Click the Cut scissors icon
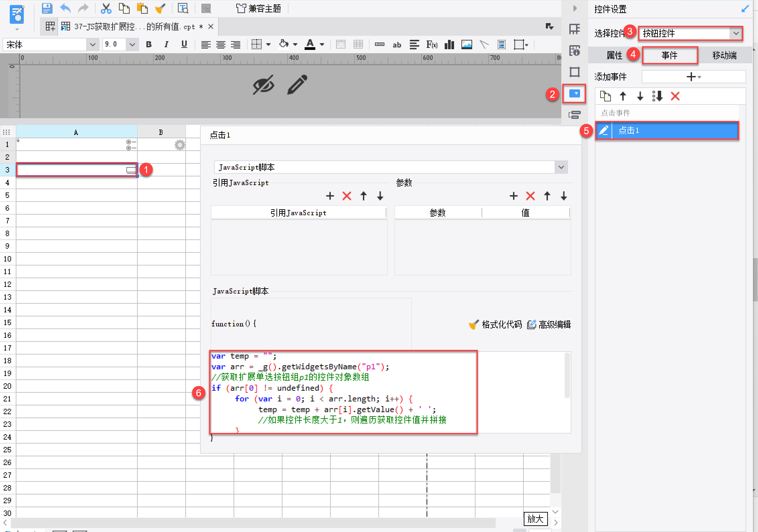The image size is (758, 532). point(106,8)
